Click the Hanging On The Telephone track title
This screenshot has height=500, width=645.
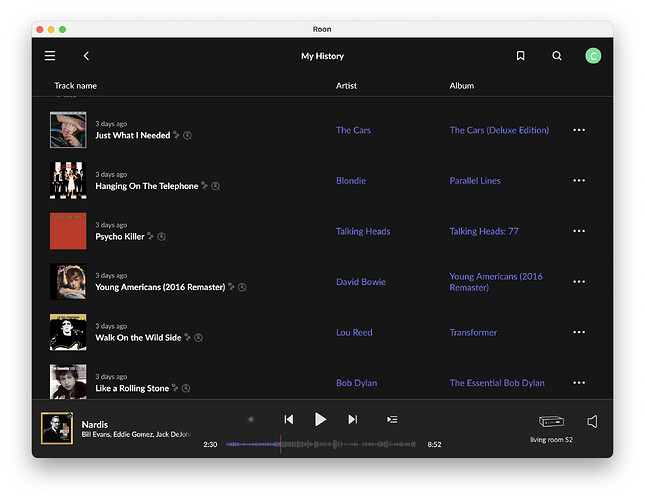pos(147,186)
